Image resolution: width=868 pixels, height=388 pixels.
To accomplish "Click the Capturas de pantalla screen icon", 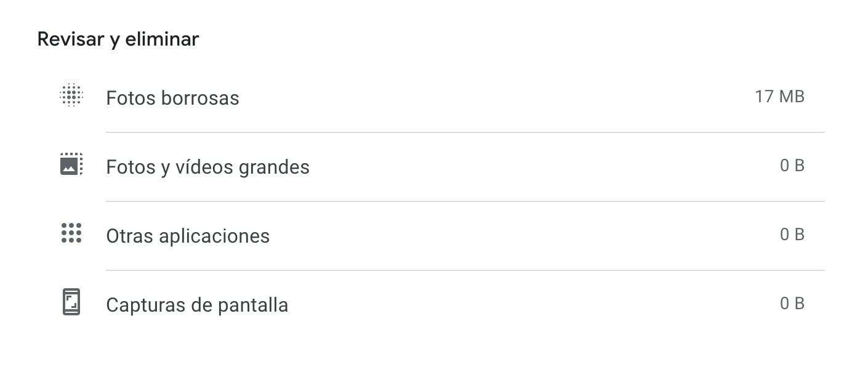I will coord(71,302).
